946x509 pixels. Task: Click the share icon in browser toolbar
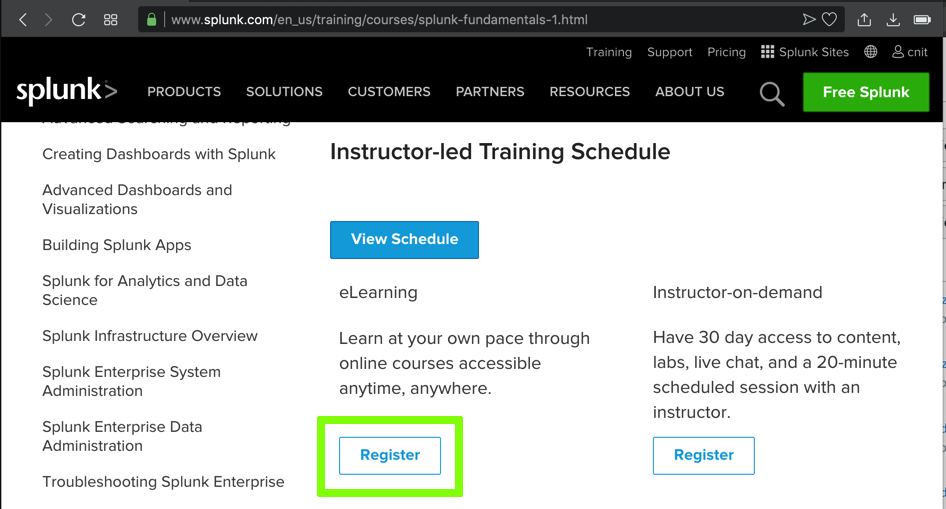click(x=865, y=19)
